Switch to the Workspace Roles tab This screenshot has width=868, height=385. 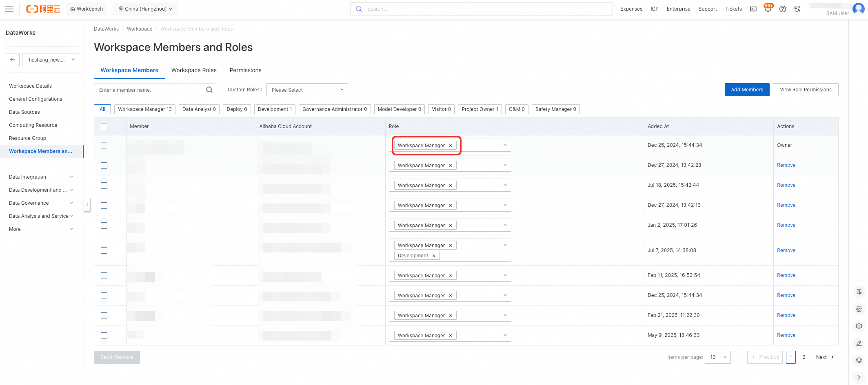194,70
